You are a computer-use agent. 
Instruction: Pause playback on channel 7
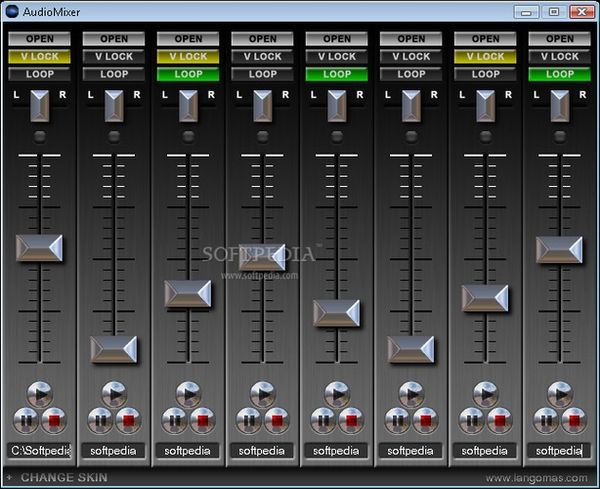[x=471, y=421]
